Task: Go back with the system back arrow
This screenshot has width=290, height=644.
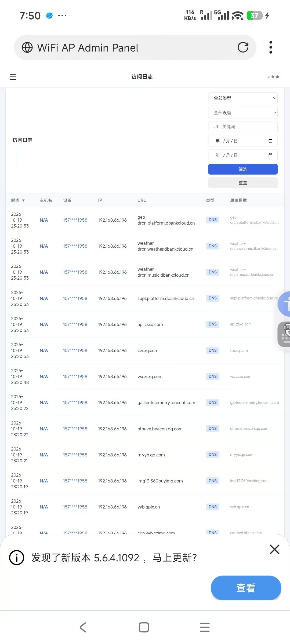Action: click(83, 627)
